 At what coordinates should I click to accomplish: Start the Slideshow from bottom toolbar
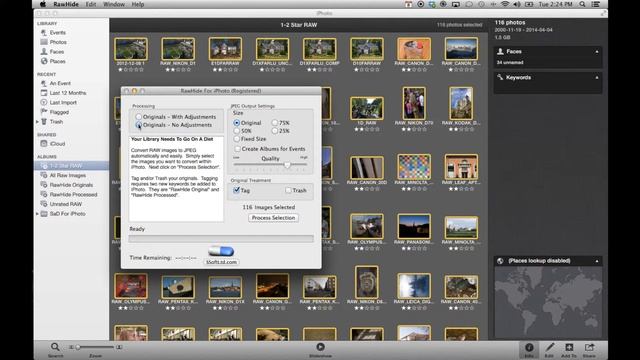click(320, 347)
